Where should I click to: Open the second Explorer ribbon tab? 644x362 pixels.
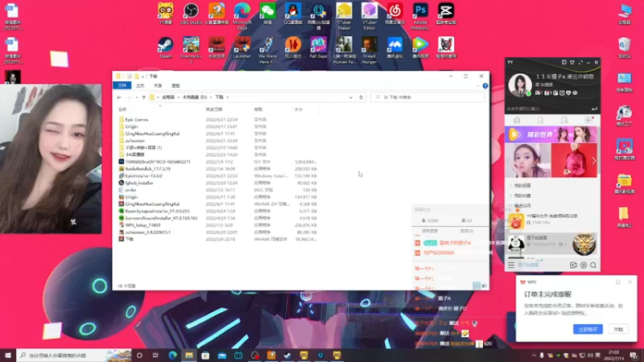pyautogui.click(x=140, y=85)
